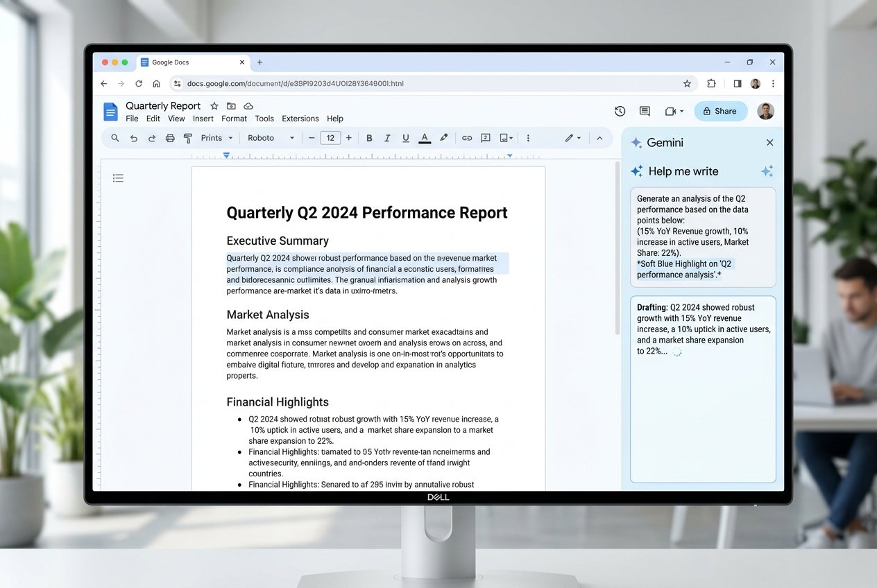The image size is (877, 588).
Task: Open the three-dot more options in toolbar
Action: pyautogui.click(x=528, y=138)
